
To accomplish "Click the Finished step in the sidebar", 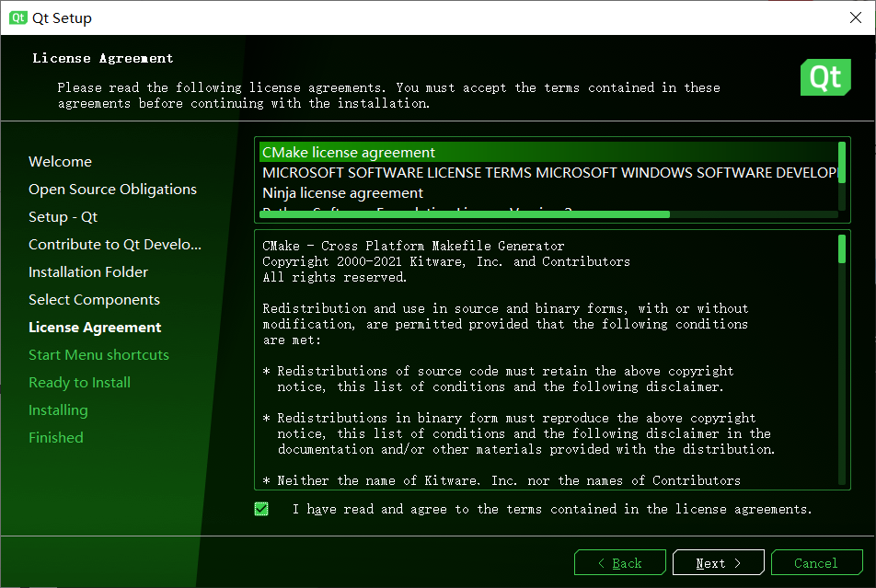I will (x=56, y=438).
